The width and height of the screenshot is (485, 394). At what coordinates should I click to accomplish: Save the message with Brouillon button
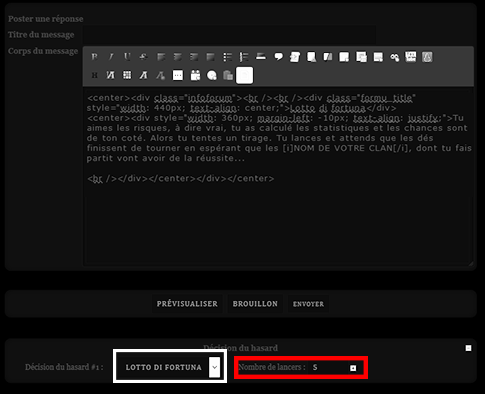point(255,304)
